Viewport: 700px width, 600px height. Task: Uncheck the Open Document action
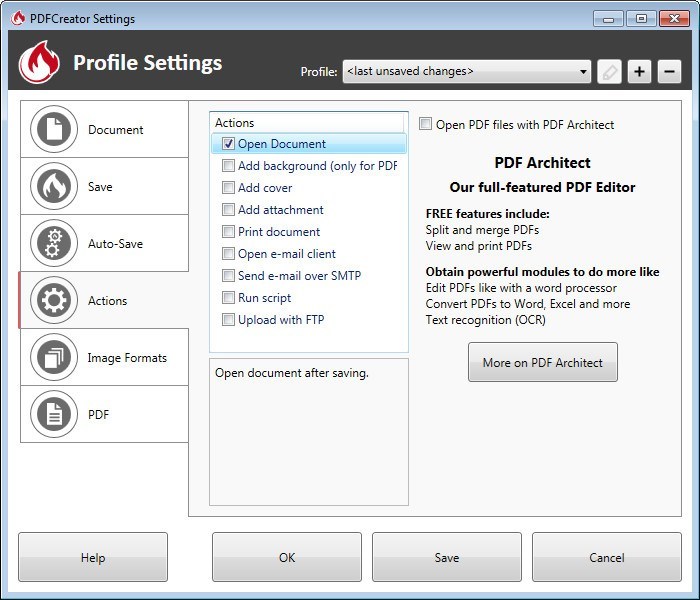228,144
